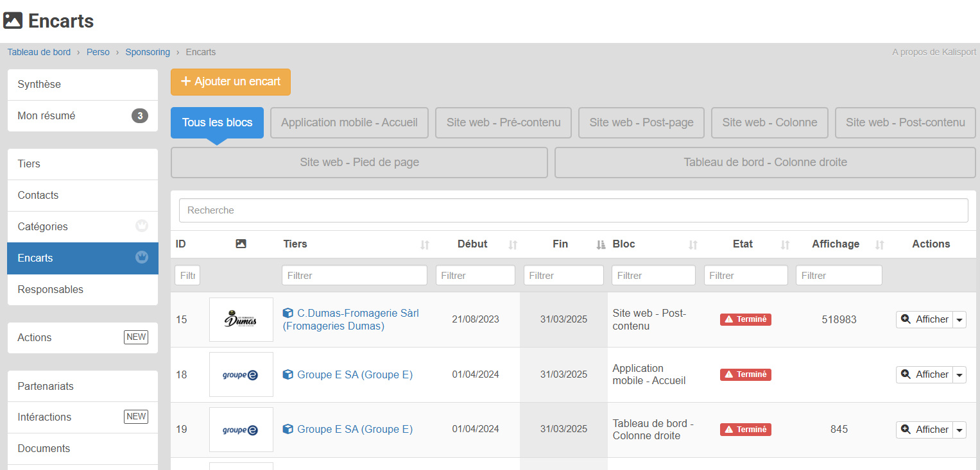The height and width of the screenshot is (470, 980).
Task: Open Fromageries Dumas logo thumbnail
Action: [241, 319]
